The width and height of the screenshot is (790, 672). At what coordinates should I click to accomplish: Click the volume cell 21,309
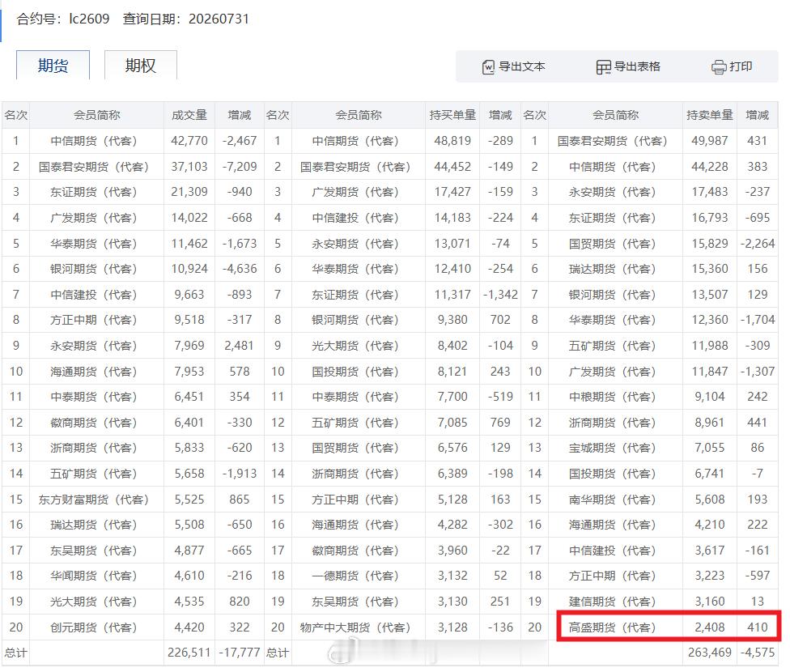pos(189,192)
